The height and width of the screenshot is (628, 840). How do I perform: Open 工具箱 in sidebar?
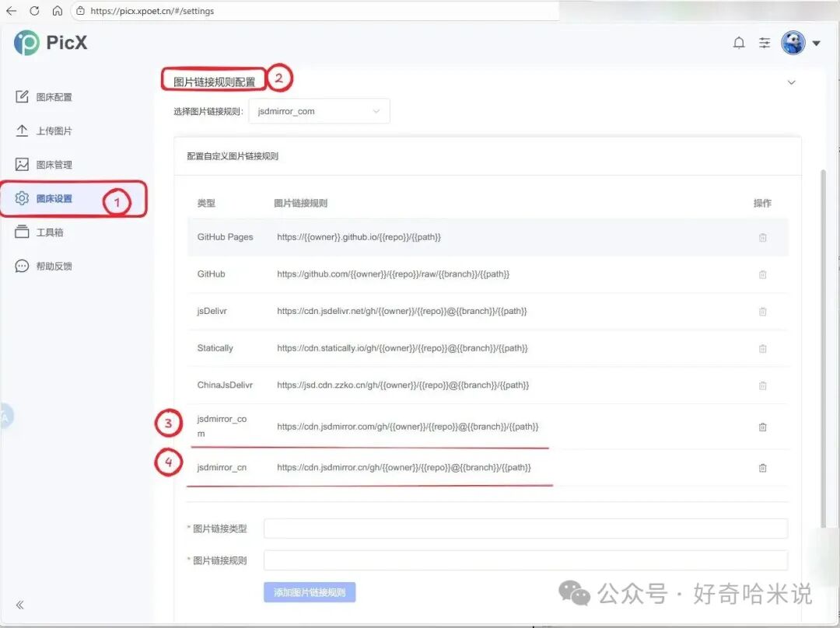pos(49,232)
